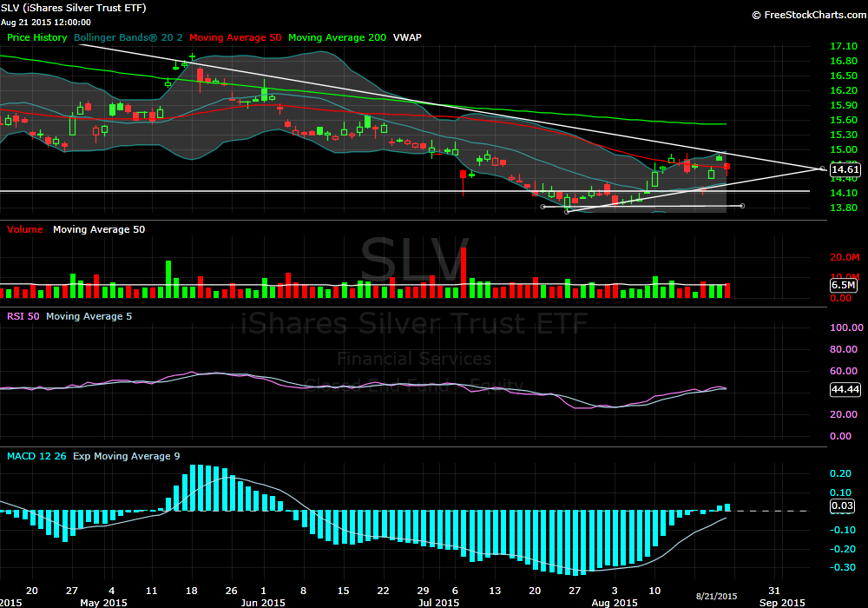Image resolution: width=868 pixels, height=608 pixels.
Task: Click the current price tag 14.61
Action: [845, 170]
